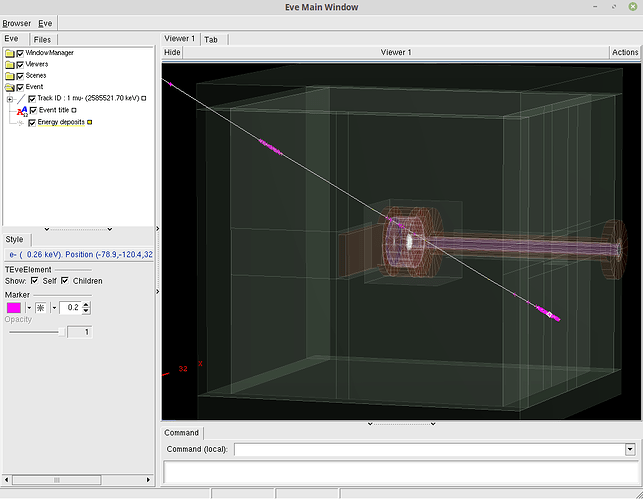Click the left panel horizontal scrollbar thumb

(57, 480)
